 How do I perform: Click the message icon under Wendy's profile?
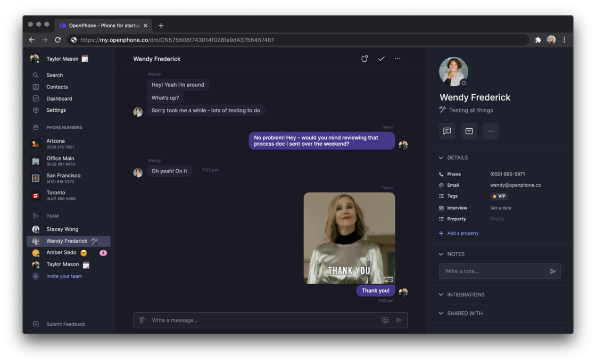tap(447, 131)
